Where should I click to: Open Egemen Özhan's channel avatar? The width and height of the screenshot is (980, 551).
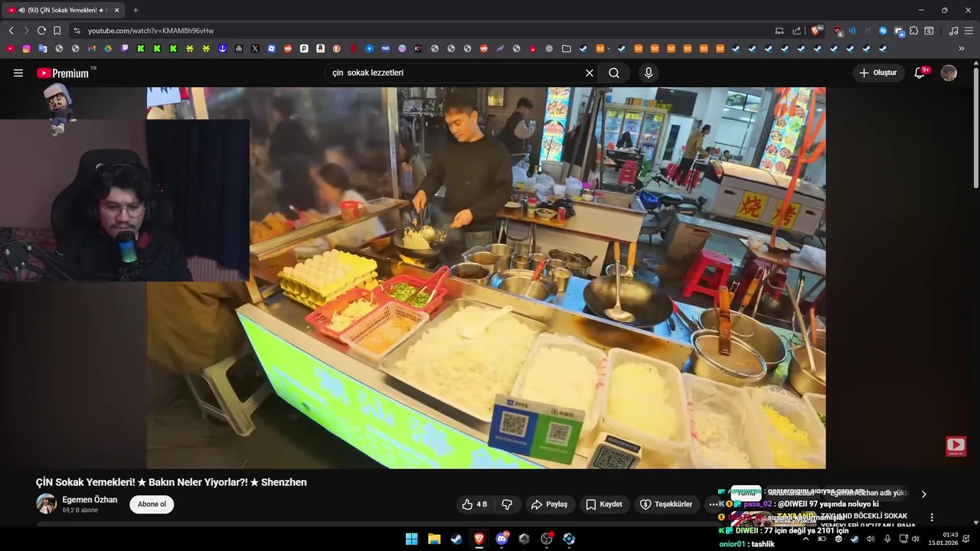pyautogui.click(x=47, y=504)
